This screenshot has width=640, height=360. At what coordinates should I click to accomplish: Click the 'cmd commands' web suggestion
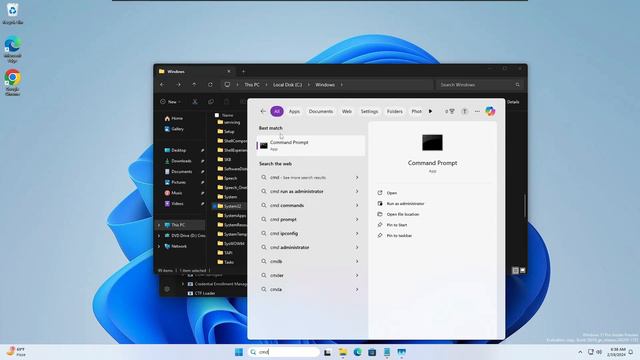tap(311, 205)
